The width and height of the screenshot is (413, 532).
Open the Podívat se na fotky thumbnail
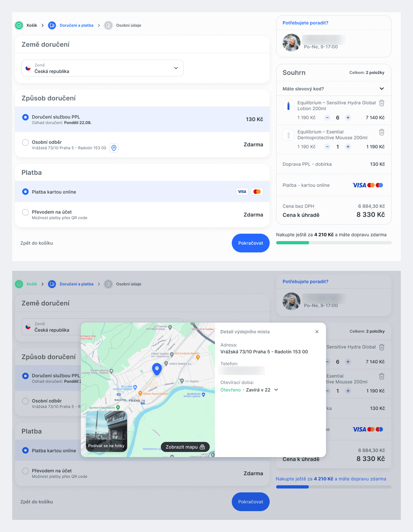[107, 431]
